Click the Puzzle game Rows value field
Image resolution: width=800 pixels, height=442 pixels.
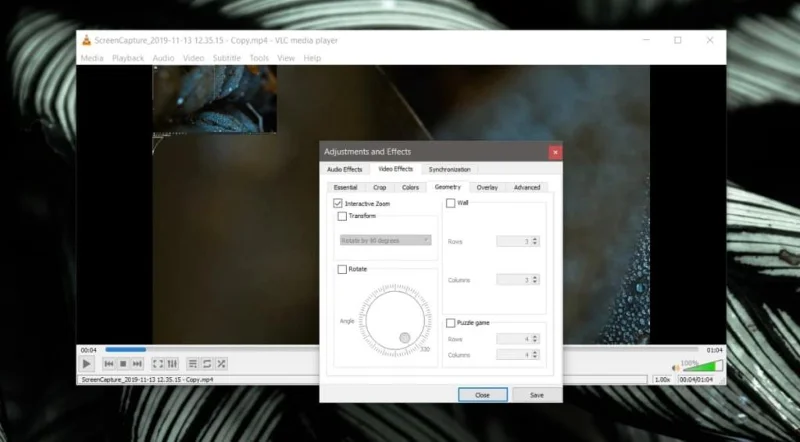(x=514, y=339)
